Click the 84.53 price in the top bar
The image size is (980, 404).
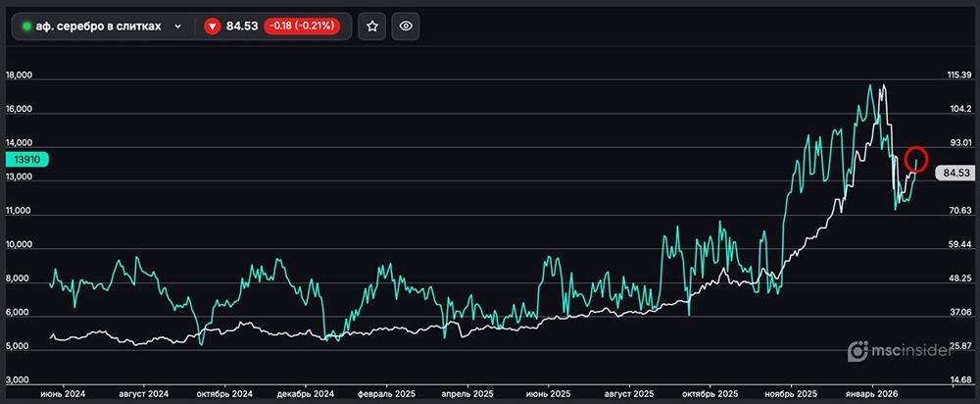(242, 26)
